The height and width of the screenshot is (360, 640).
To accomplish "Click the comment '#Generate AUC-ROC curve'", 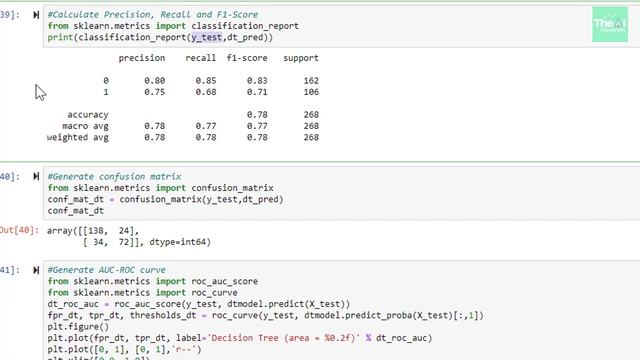I will pyautogui.click(x=107, y=270).
